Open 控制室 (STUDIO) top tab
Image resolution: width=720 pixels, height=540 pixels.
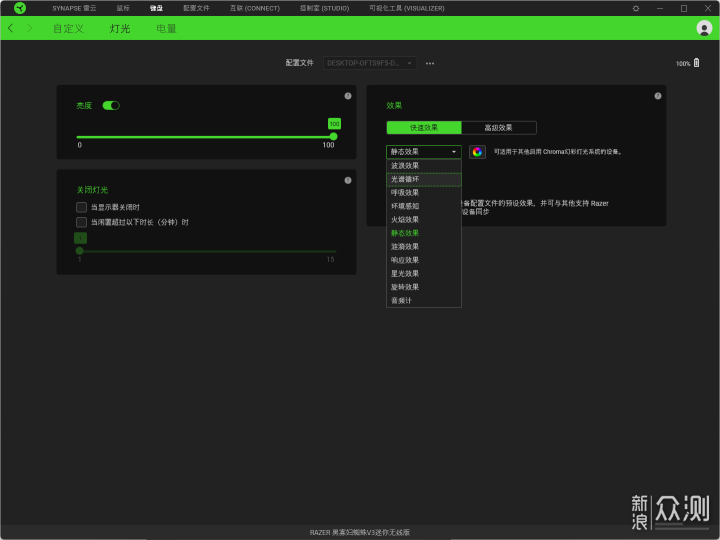pos(325,8)
